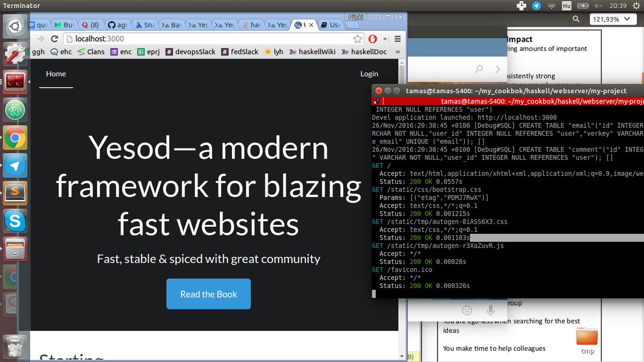Click the microphone icon in the chat window

pyautogui.click(x=491, y=310)
